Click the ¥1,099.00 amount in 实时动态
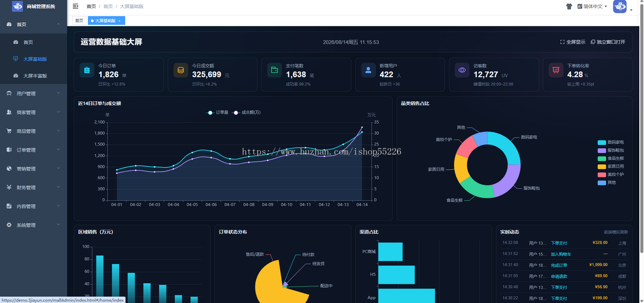The height and width of the screenshot is (303, 644). click(x=598, y=265)
